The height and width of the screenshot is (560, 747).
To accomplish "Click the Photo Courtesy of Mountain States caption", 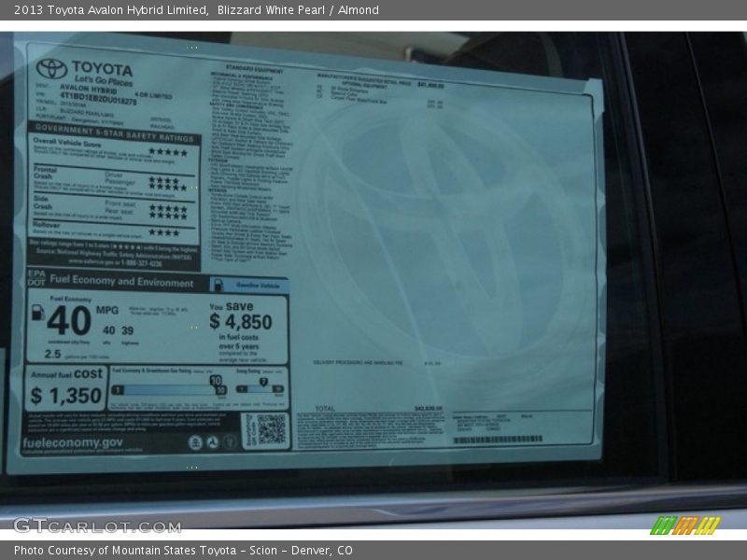I will (183, 551).
